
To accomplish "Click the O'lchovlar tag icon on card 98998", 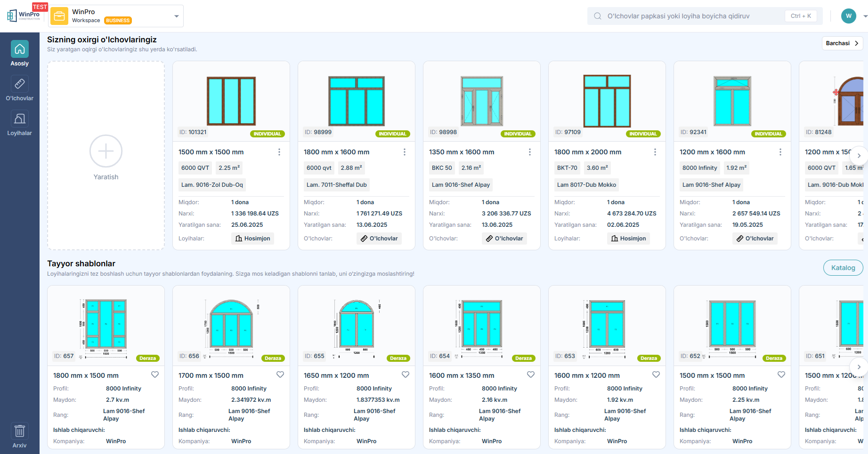I will [x=490, y=238].
